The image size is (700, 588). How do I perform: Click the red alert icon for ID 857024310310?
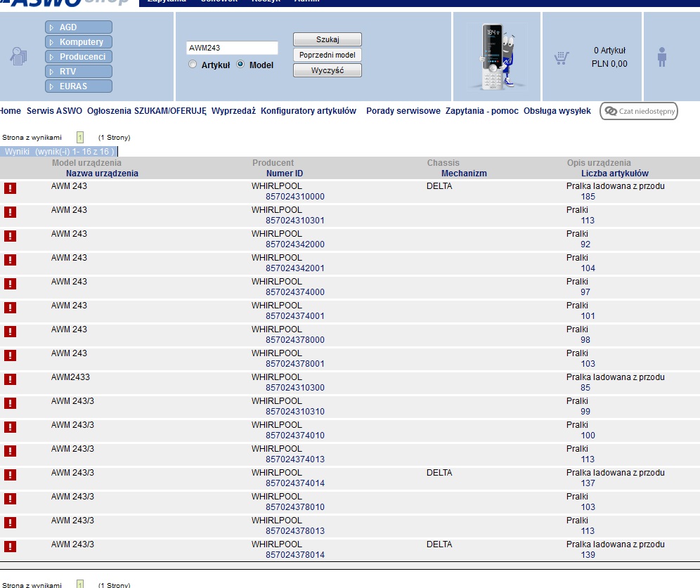coord(10,403)
